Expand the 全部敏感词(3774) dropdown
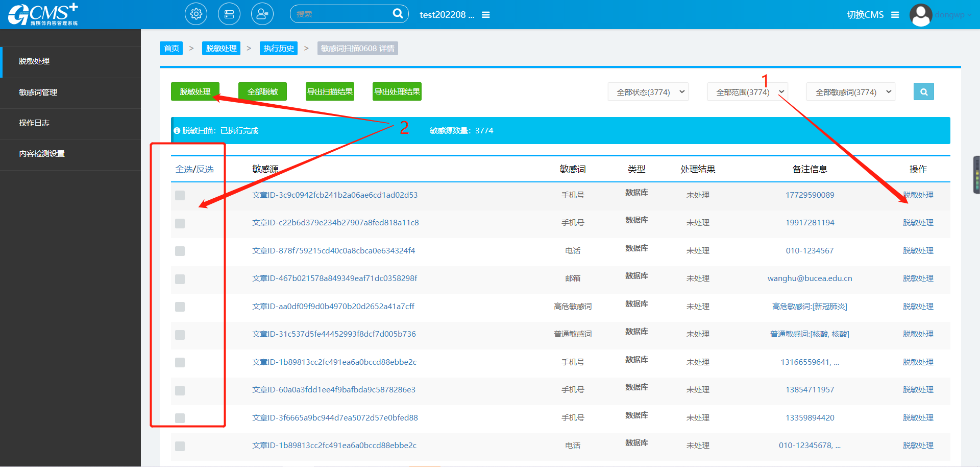The image size is (980, 467). pos(850,92)
